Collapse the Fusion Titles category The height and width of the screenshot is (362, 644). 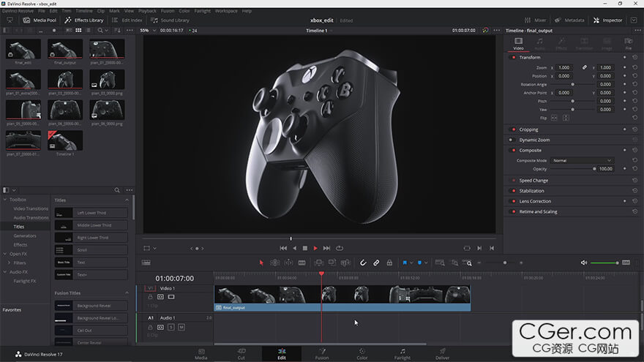click(x=127, y=293)
